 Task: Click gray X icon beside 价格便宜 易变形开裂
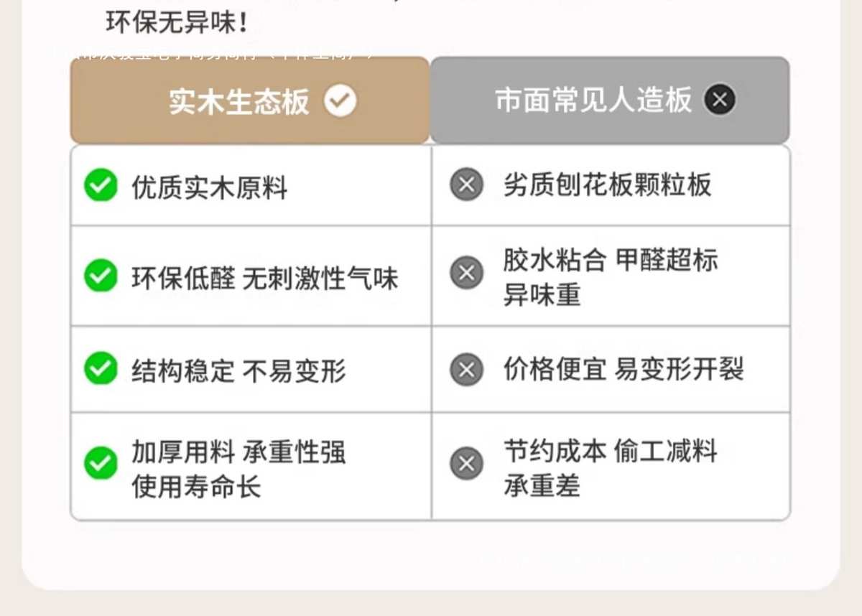pyautogui.click(x=466, y=369)
